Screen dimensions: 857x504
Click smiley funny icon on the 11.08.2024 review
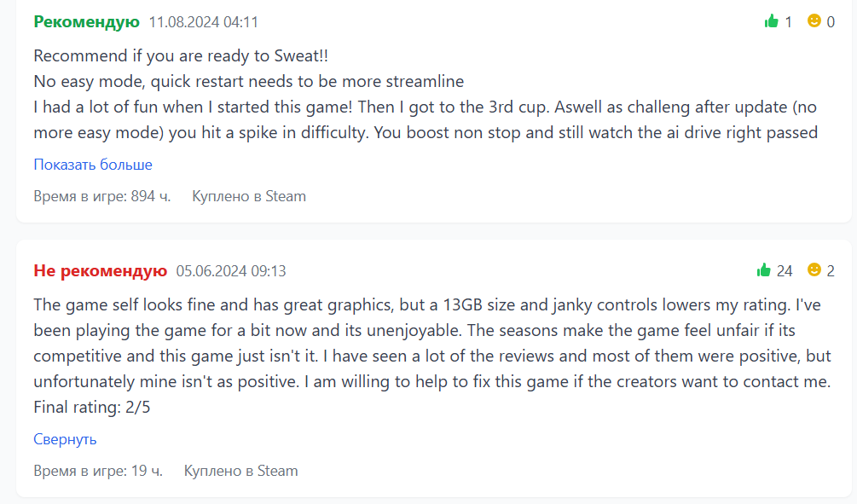[x=814, y=21]
